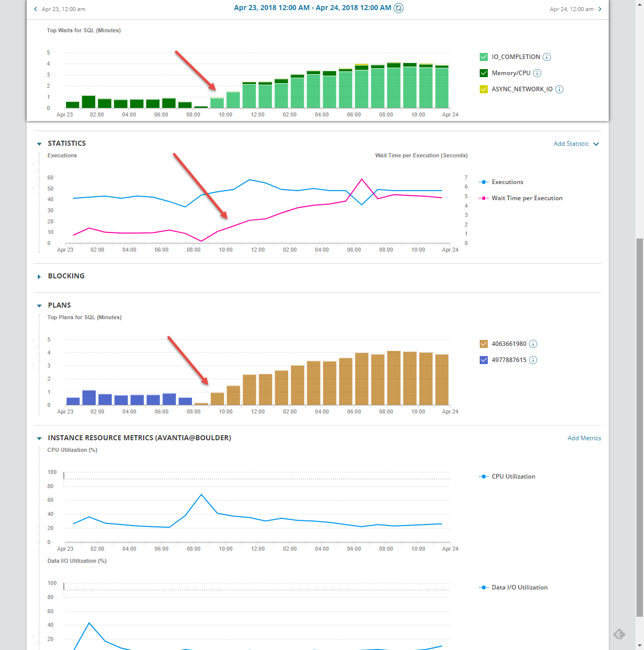
Task: Open info icon for plan 4063661980
Action: (533, 344)
